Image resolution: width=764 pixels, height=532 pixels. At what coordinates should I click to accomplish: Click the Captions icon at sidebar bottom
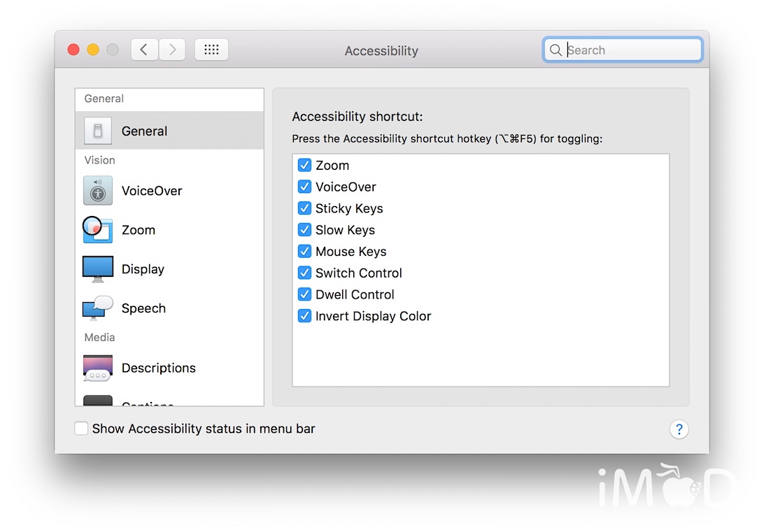pyautogui.click(x=97, y=403)
